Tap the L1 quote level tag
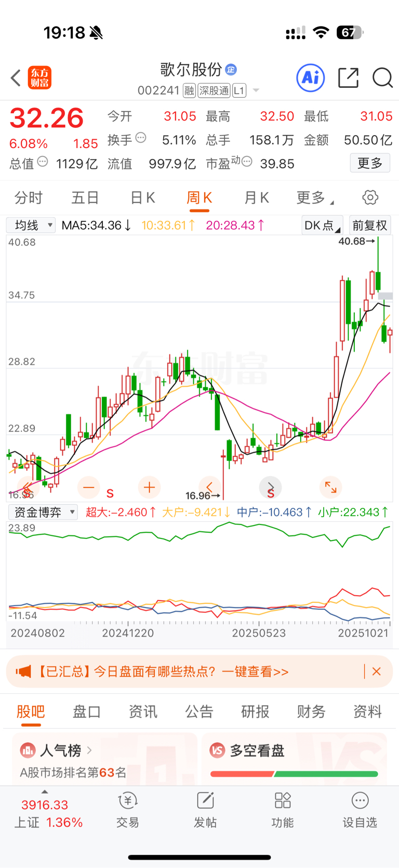 [x=239, y=91]
